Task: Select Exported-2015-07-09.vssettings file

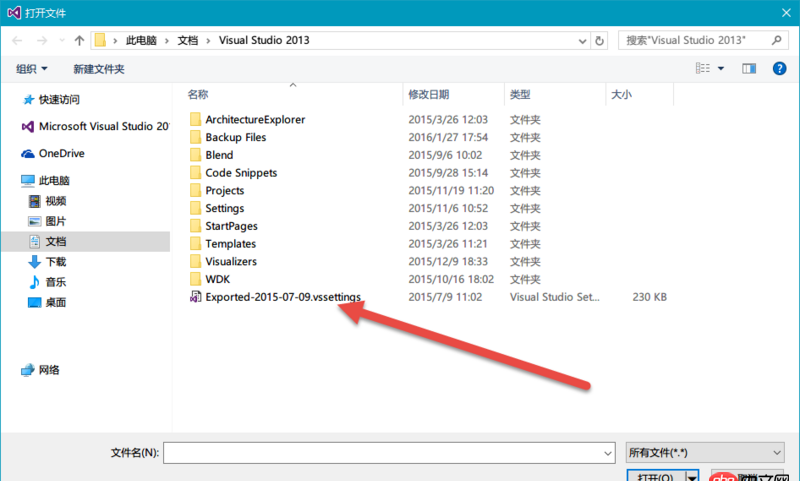Action: 283,297
